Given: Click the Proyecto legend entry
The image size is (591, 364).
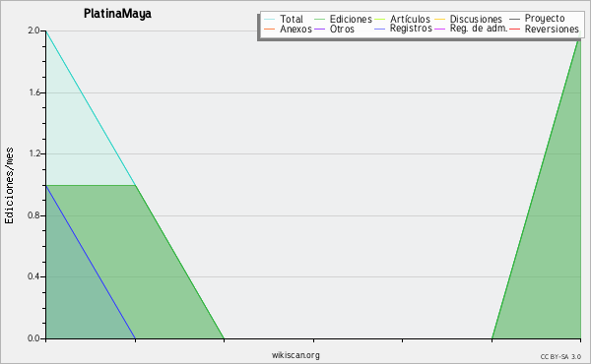Looking at the screenshot, I should click(537, 18).
